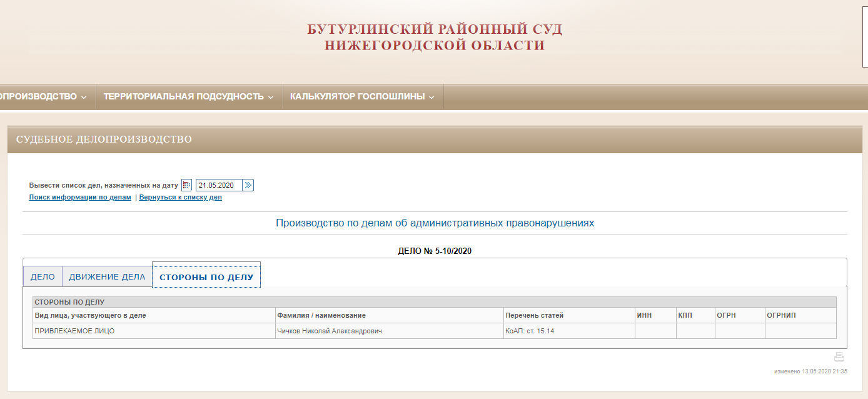
Task: Follow 'Вернуться к списку дел' link
Action: 180,198
